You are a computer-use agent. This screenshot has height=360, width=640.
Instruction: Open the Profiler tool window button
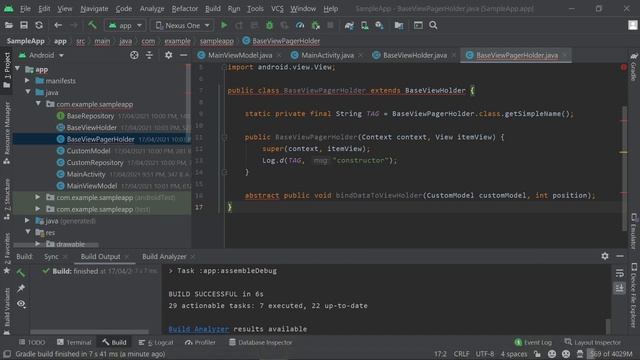200,342
